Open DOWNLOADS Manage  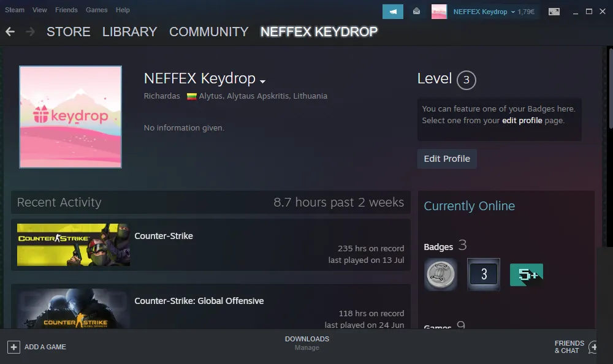[307, 343]
